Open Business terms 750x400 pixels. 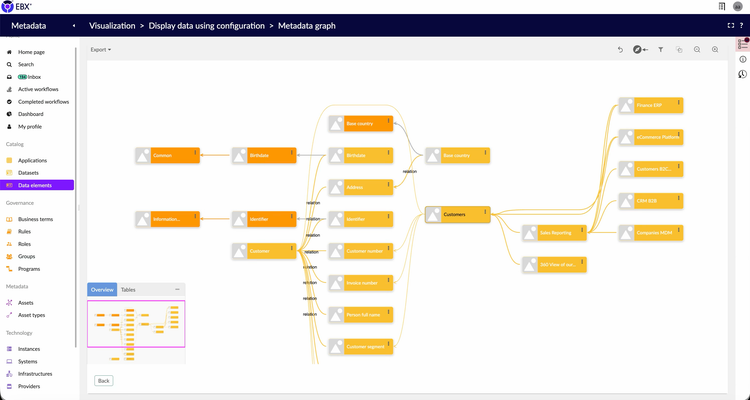(37, 219)
